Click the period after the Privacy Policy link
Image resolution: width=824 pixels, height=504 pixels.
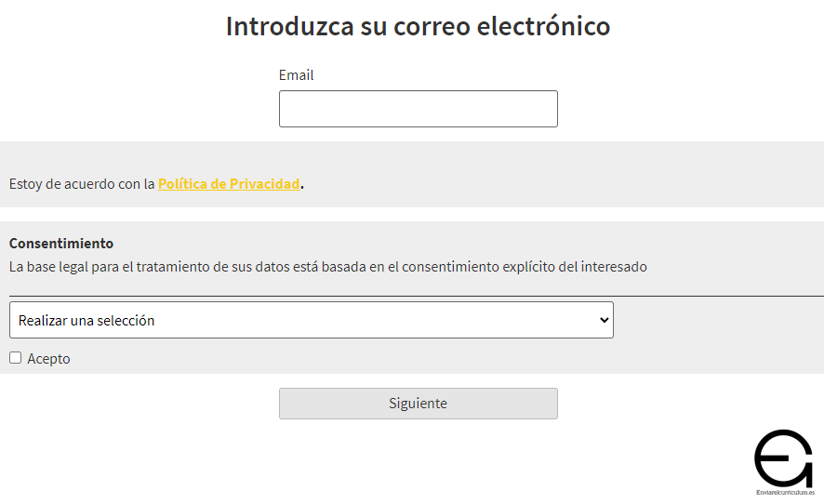pyautogui.click(x=302, y=184)
